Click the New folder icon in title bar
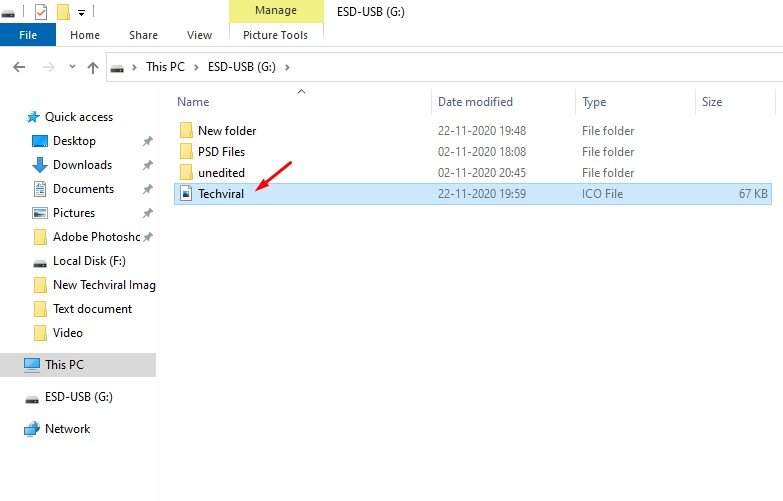This screenshot has width=783, height=501. (x=62, y=12)
